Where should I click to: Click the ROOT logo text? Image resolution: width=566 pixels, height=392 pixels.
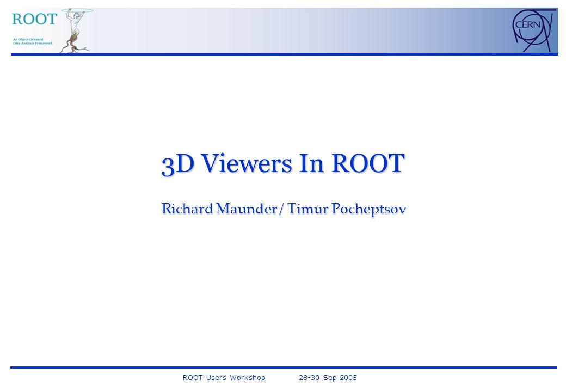tap(35, 19)
